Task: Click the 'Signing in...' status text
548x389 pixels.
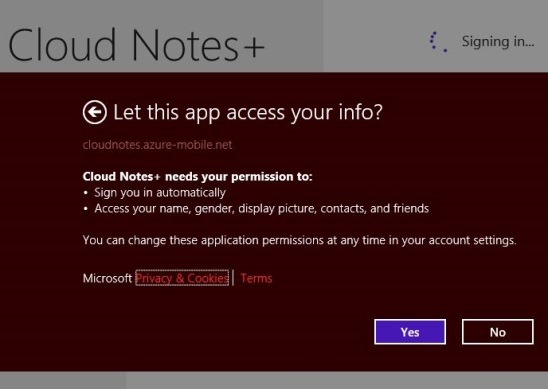Action: (498, 42)
